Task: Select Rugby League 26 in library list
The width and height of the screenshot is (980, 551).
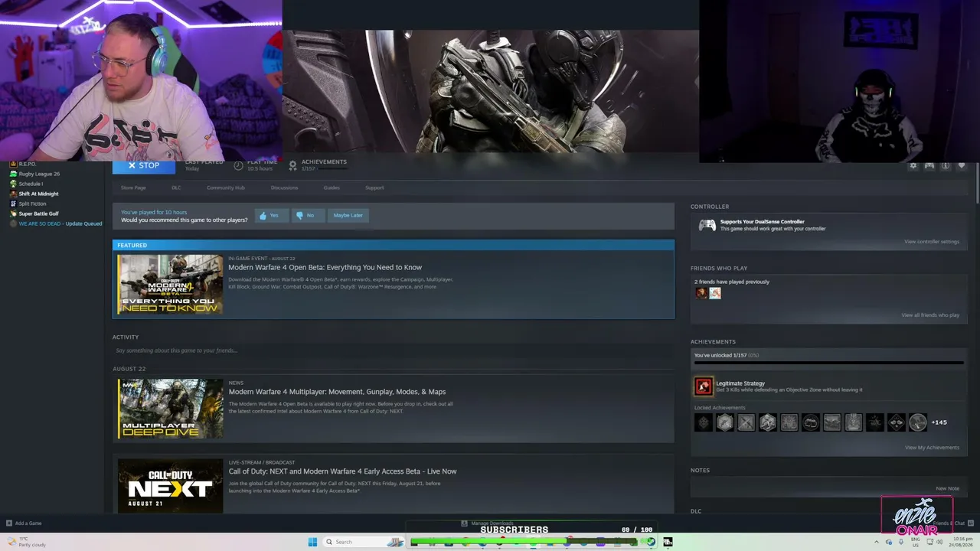Action: (x=39, y=174)
